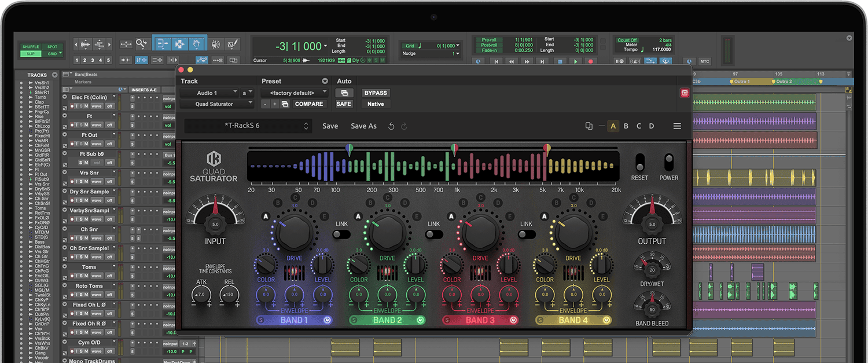Switch to preset slot D
The height and width of the screenshot is (363, 868).
pyautogui.click(x=652, y=126)
